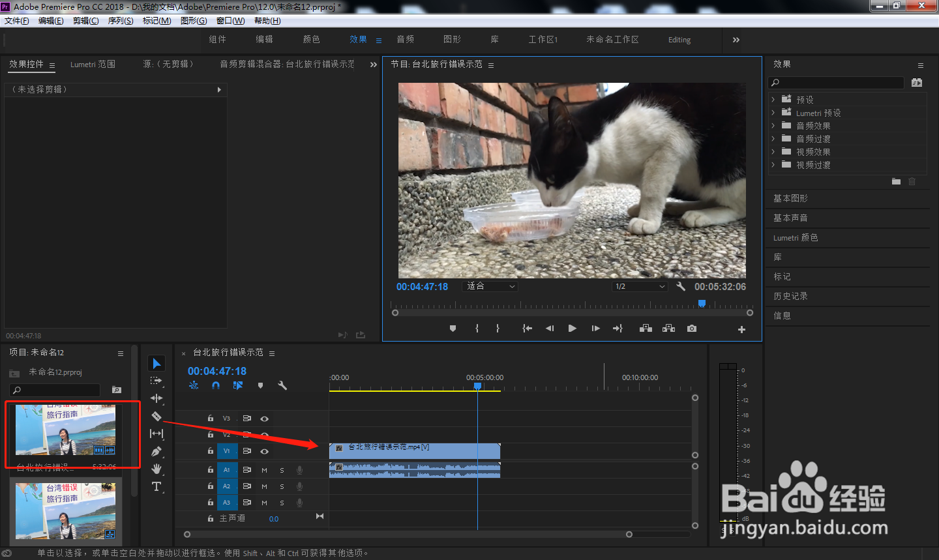Open playback resolution 1/2 dropdown

point(640,286)
